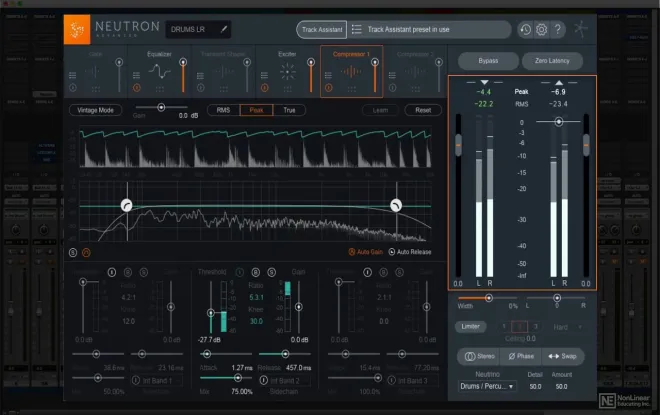This screenshot has width=660, height=415.
Task: Click the orange crossover icon below the spectrum
Action: pos(86,253)
